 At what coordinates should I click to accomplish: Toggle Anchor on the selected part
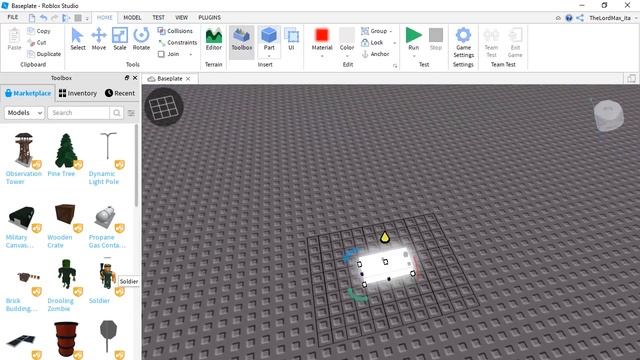[x=375, y=54]
